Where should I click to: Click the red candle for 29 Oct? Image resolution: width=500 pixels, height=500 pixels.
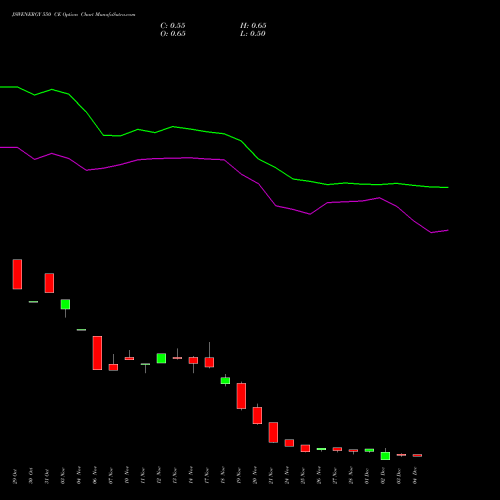(17, 274)
